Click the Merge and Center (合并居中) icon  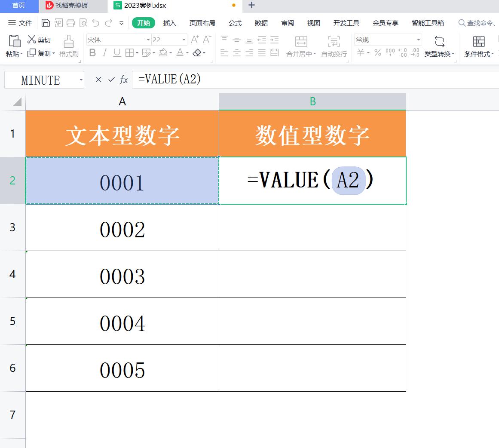[301, 41]
